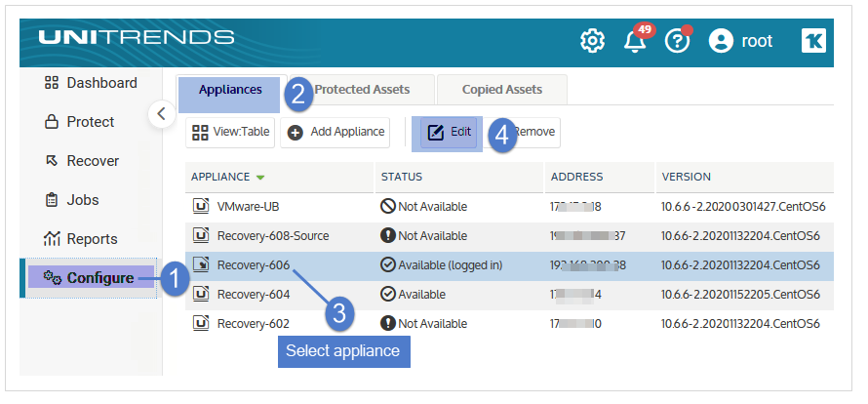Open the Recover section
The width and height of the screenshot is (868, 404).
pyautogui.click(x=81, y=161)
